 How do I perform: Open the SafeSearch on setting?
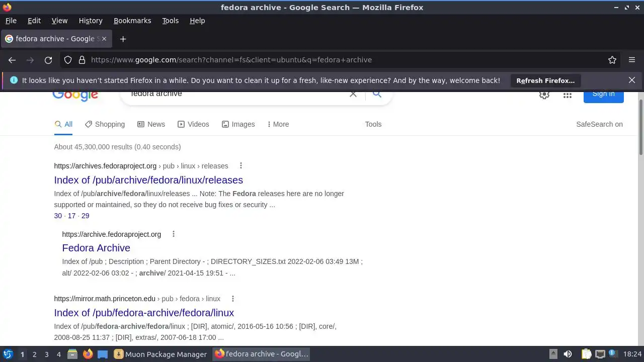pyautogui.click(x=599, y=124)
